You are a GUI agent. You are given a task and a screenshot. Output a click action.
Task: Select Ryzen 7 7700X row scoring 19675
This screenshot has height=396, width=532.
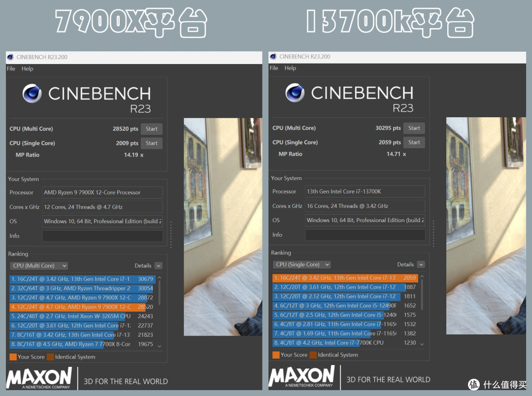(x=82, y=344)
